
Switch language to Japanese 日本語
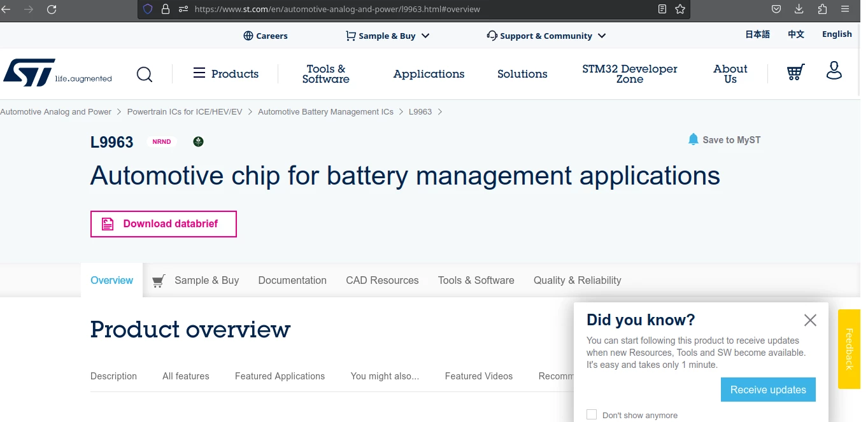[x=758, y=34]
